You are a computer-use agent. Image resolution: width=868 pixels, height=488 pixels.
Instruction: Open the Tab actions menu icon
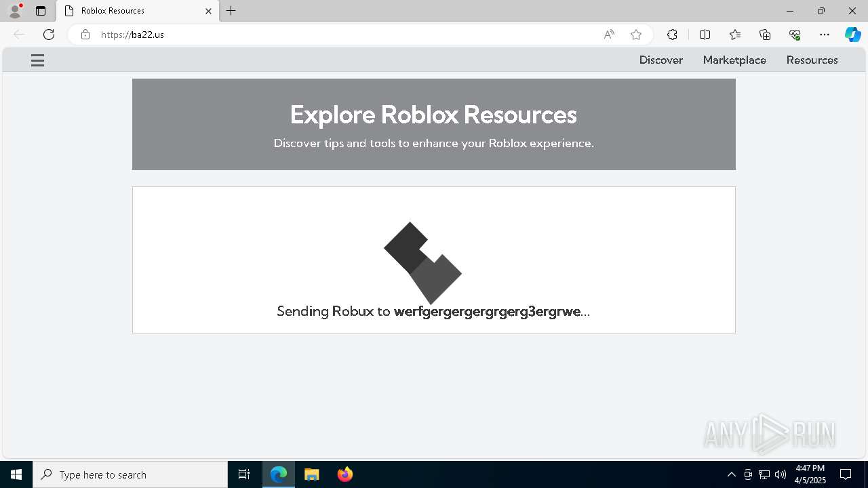[41, 11]
